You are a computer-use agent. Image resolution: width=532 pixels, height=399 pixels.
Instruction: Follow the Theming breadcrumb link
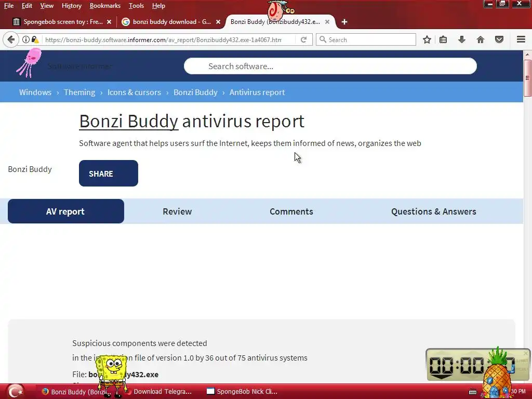pos(79,92)
